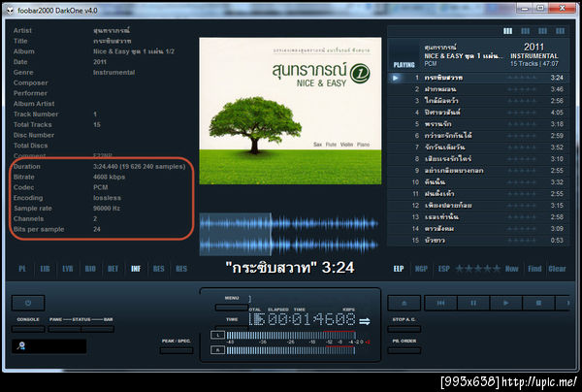Switch to the LIB tab
The image size is (582, 392).
tap(45, 269)
